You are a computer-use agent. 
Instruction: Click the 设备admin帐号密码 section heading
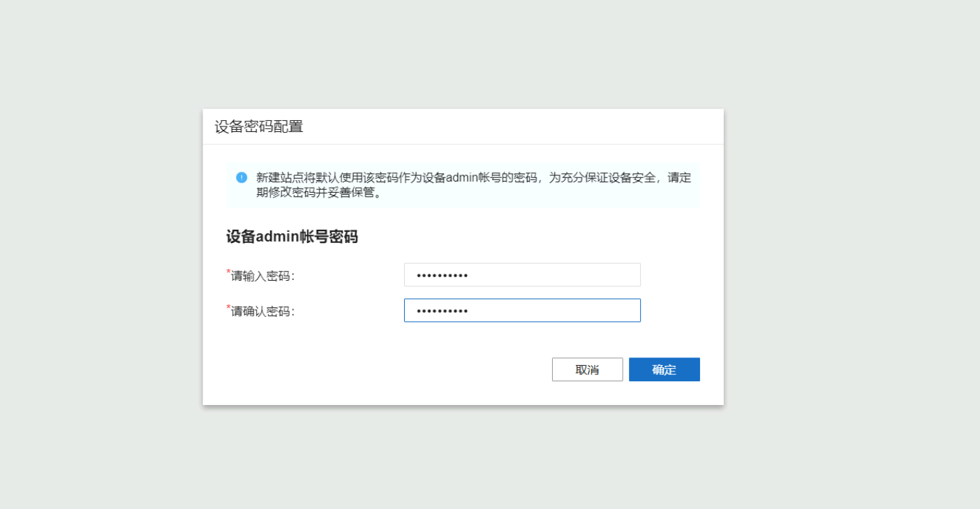292,237
